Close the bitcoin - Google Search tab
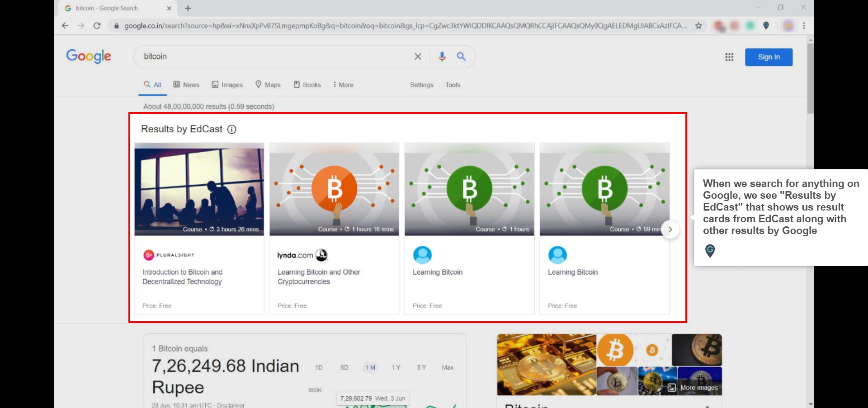The height and width of the screenshot is (408, 868). tap(169, 8)
